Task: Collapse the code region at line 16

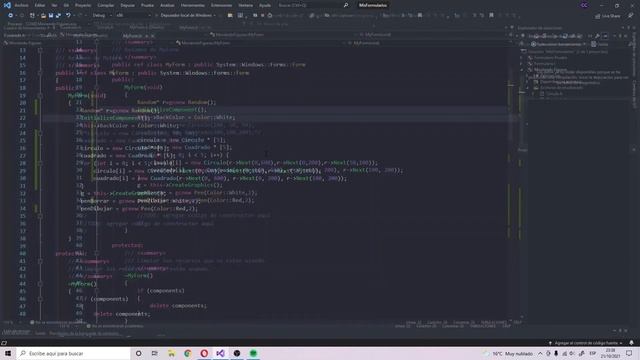Action: [40, 73]
